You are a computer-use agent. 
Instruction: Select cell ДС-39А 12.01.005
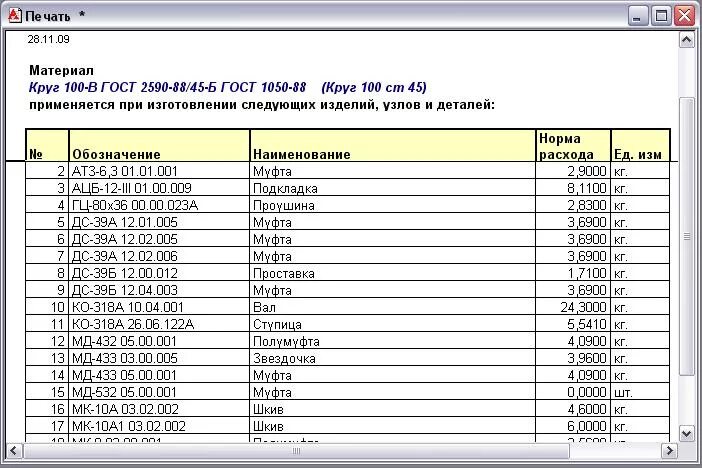point(159,222)
